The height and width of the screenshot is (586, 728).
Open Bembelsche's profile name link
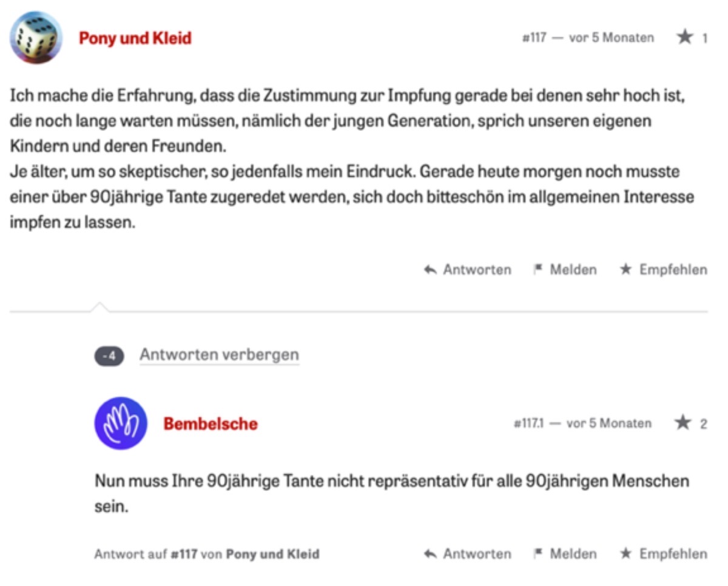coord(211,424)
